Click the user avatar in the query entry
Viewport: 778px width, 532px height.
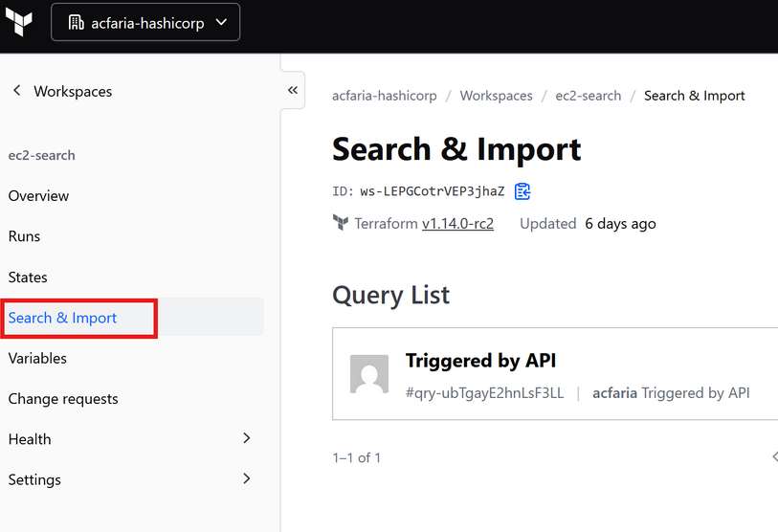(x=369, y=374)
